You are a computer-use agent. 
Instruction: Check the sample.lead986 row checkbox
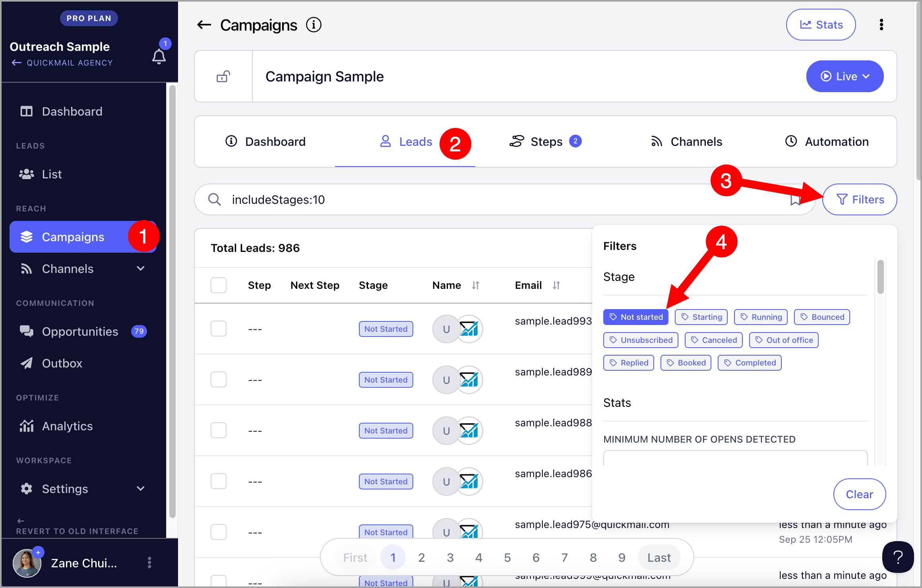(219, 482)
